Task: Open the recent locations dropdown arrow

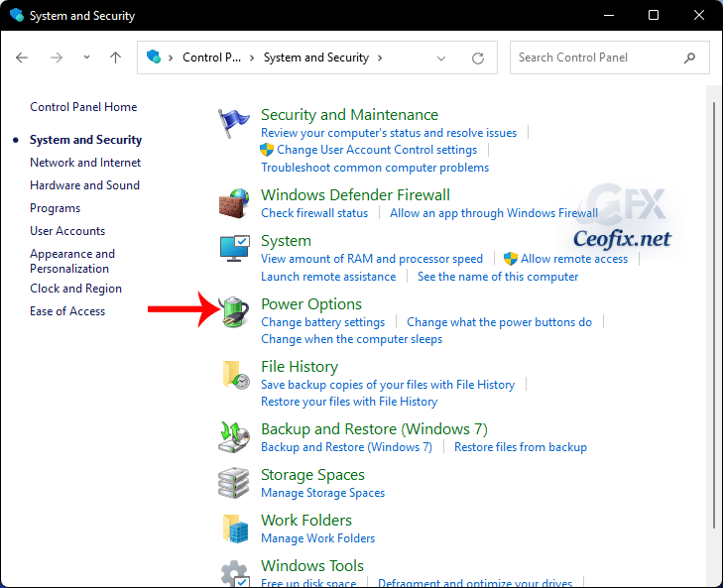Action: coord(86,58)
